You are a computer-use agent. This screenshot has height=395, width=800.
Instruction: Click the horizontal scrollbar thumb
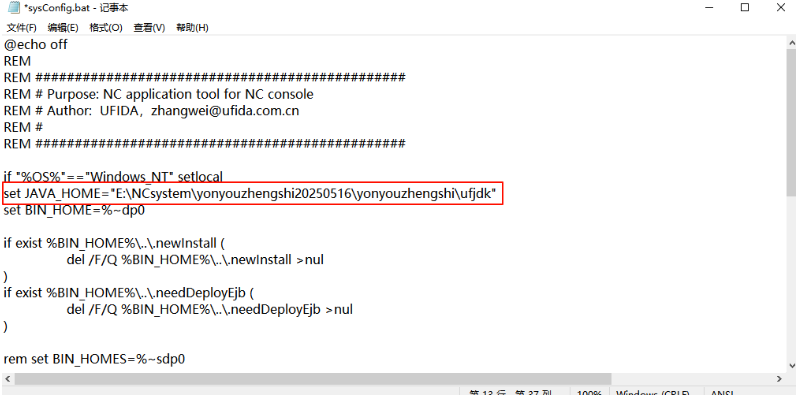313,379
